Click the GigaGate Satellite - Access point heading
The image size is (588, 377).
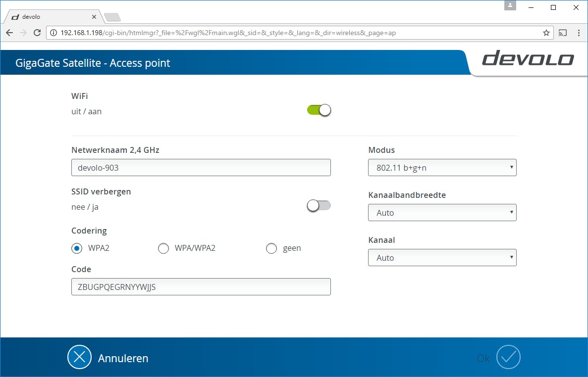[x=93, y=63]
